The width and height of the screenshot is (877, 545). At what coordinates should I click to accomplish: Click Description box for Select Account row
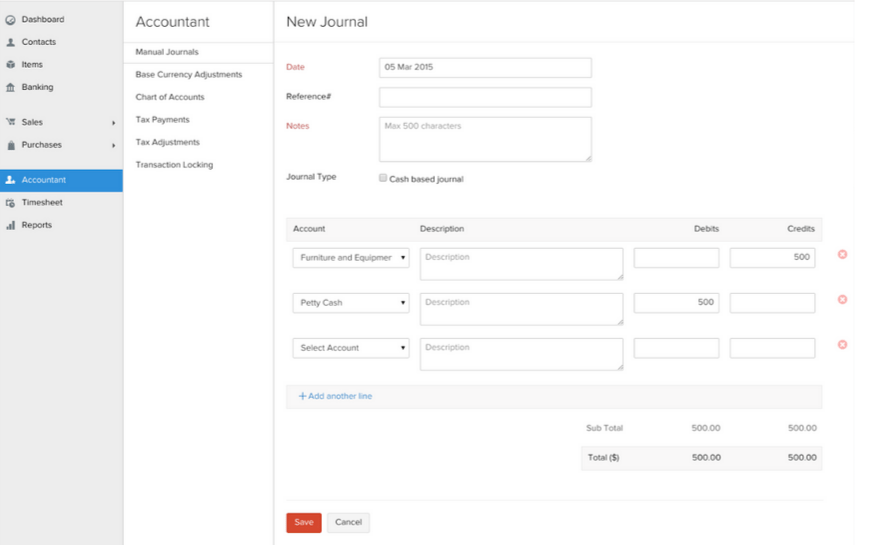(x=521, y=354)
